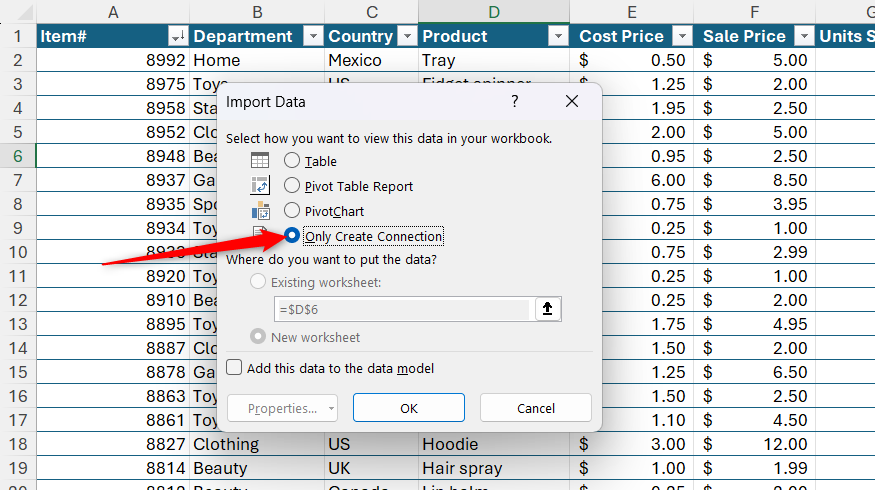Click the Table icon in Import Data dialog

coord(260,161)
